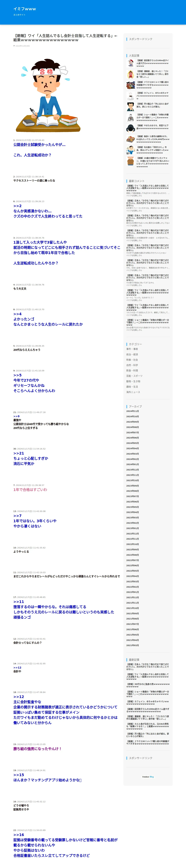Screen dimensions: 186x868
Task: Follow the >>5 anchor in comment 9
Action: coord(17,375)
